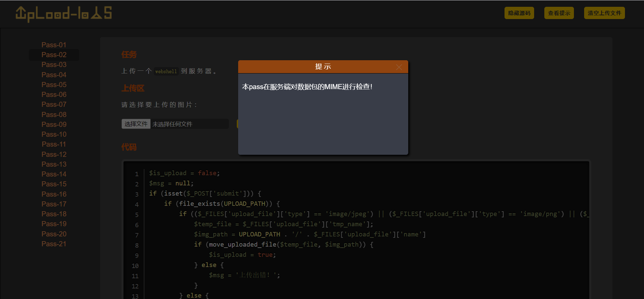
Task: Jump to Pass-16
Action: pos(54,194)
